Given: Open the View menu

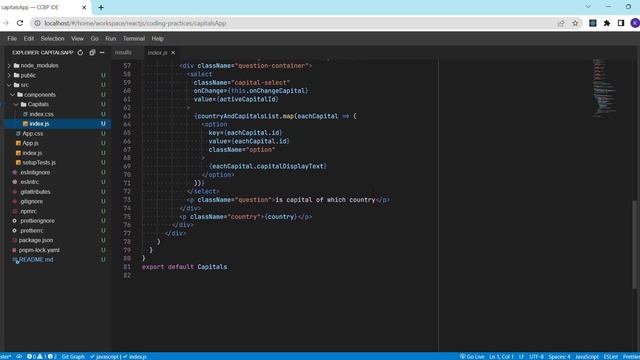Looking at the screenshot, I should point(77,38).
